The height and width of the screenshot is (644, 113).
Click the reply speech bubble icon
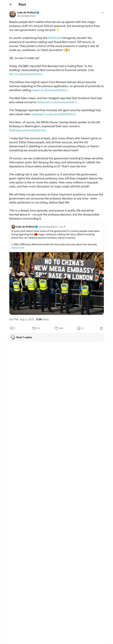[12, 328]
